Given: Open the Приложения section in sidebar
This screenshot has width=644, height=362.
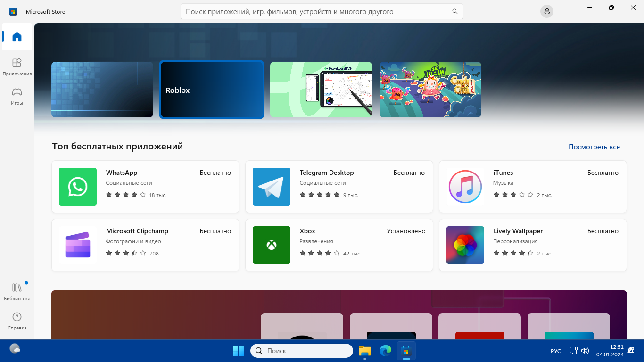Looking at the screenshot, I should click(17, 67).
